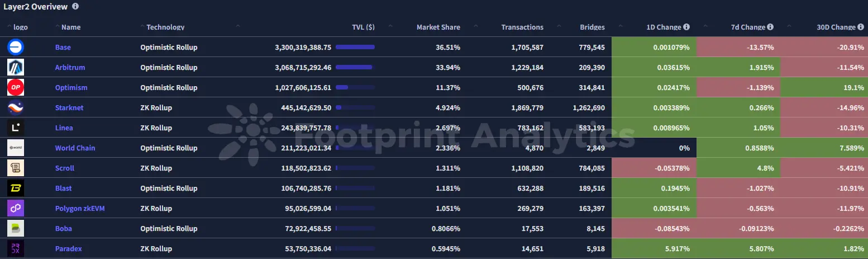Open the World Chain link

pyautogui.click(x=75, y=148)
